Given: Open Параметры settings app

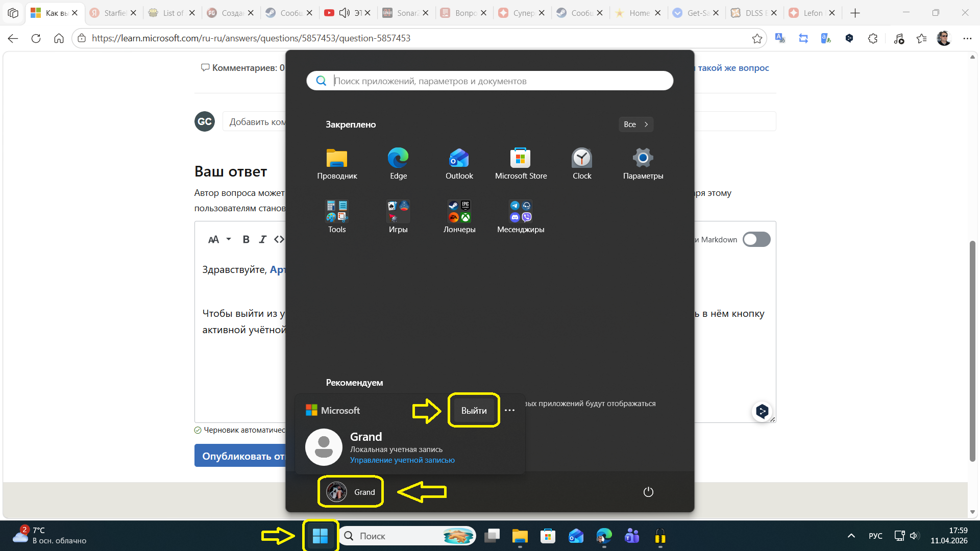Looking at the screenshot, I should coord(643,164).
